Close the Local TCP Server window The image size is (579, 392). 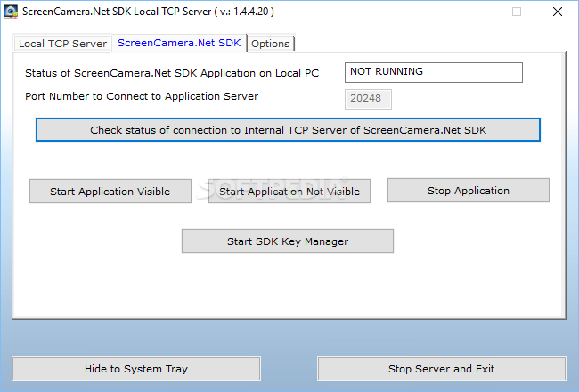[x=558, y=12]
